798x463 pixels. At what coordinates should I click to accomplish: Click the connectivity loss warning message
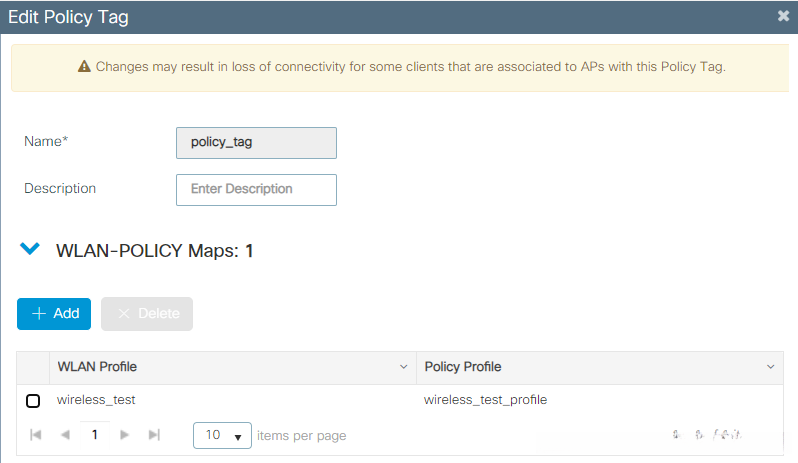click(410, 67)
